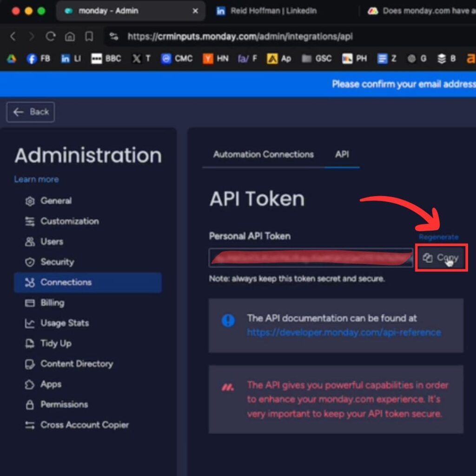476x476 pixels.
Task: Open the B bookmark
Action: (x=446, y=59)
